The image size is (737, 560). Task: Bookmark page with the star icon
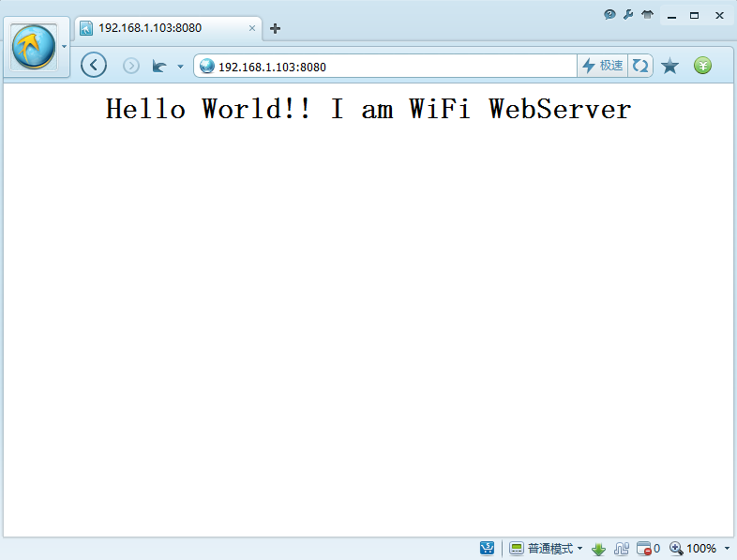click(669, 66)
